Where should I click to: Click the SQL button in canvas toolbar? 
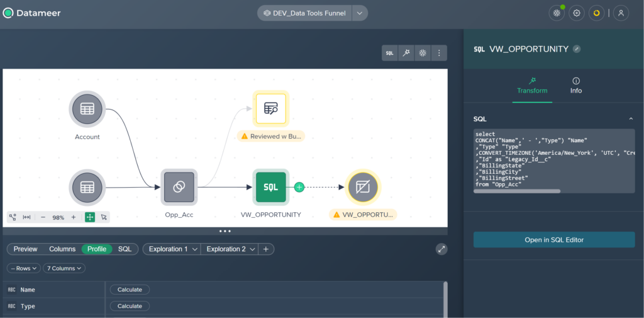coord(390,53)
